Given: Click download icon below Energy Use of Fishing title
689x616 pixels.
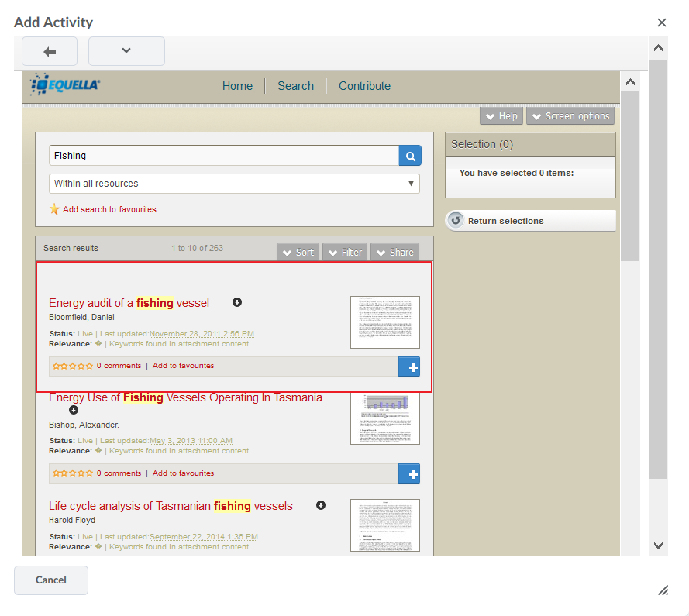Looking at the screenshot, I should click(x=74, y=410).
